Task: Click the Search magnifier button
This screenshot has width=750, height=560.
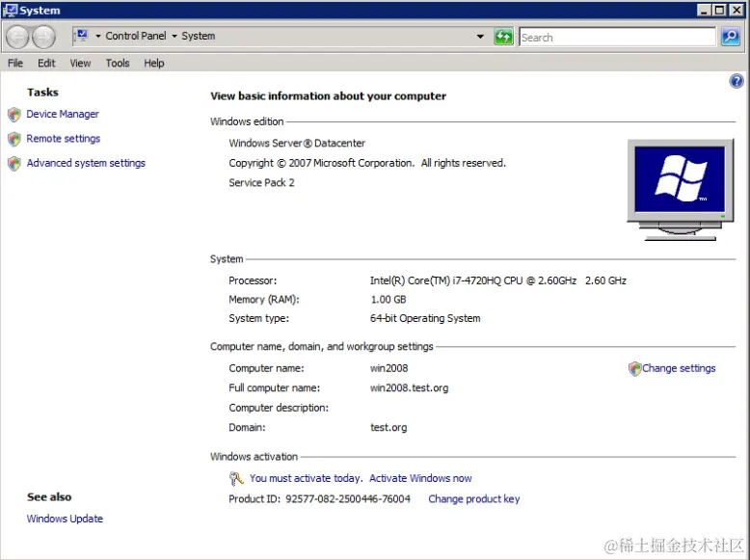Action: coord(731,37)
